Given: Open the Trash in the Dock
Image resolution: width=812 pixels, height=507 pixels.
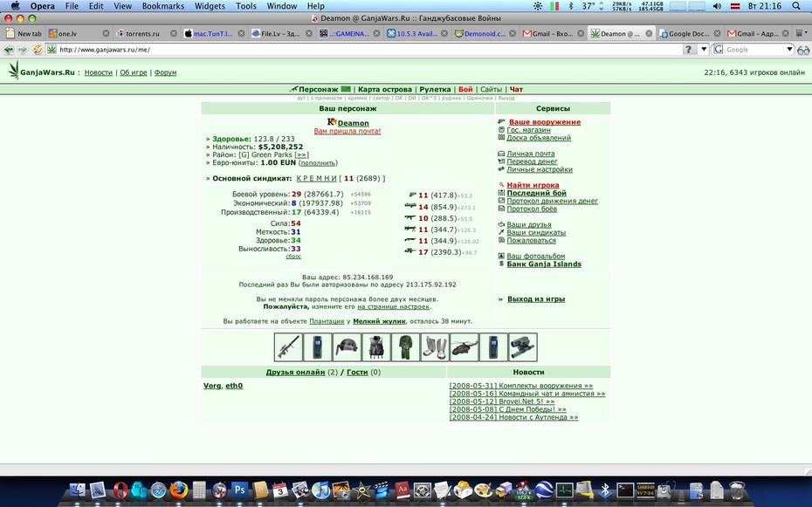Looking at the screenshot, I should [737, 490].
